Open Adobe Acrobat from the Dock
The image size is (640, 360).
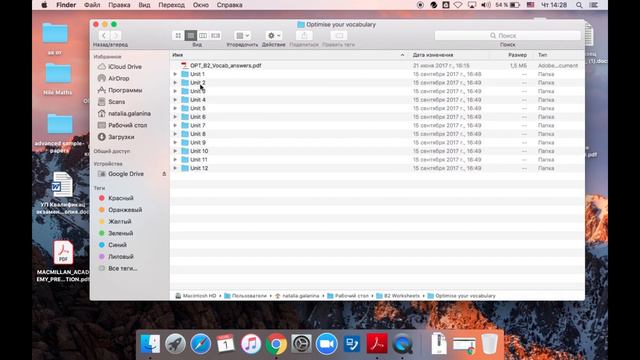coord(377,344)
